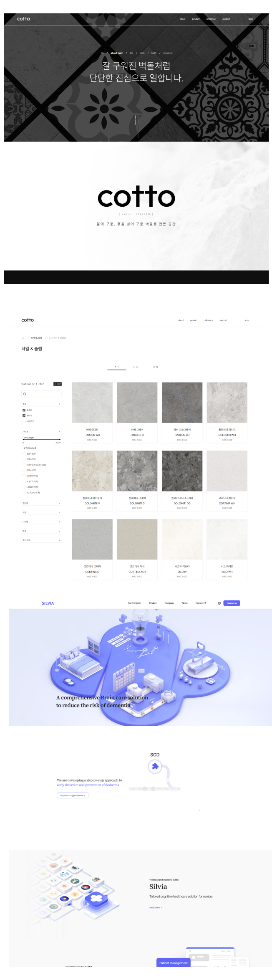Screen dimensions: 272x980
Task: Check the 300×300 size checkbox
Action: click(24, 453)
